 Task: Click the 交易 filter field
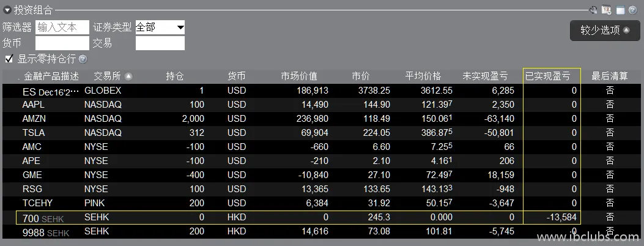[x=160, y=43]
